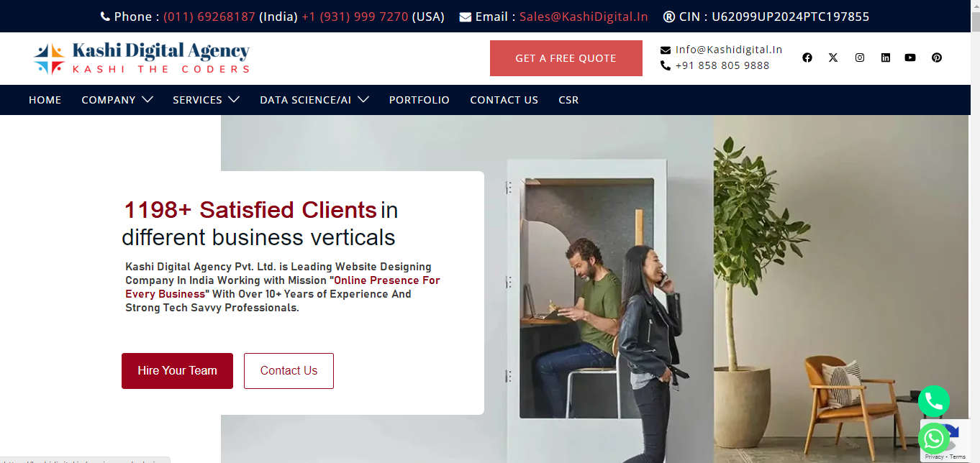Open the LinkedIn social icon
Screen dimensions: 980x463
pyautogui.click(x=886, y=58)
